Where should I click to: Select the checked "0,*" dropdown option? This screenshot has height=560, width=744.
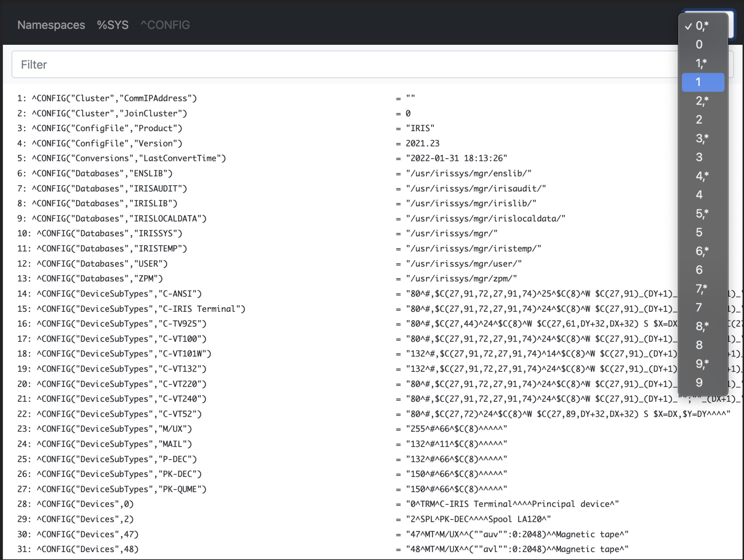(702, 26)
